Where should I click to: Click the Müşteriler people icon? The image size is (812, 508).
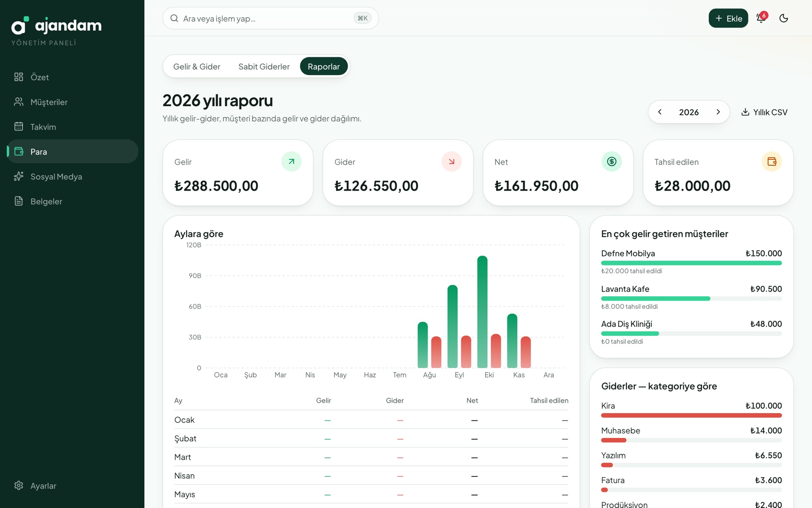point(18,102)
